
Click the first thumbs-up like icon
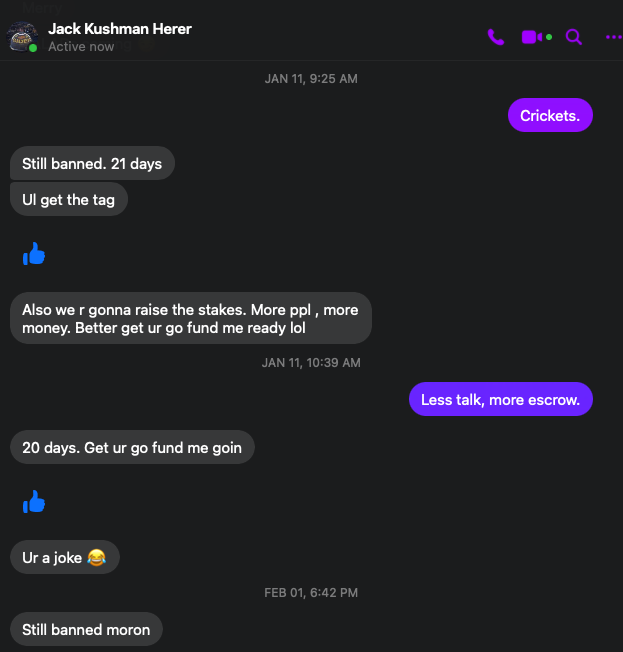34,255
